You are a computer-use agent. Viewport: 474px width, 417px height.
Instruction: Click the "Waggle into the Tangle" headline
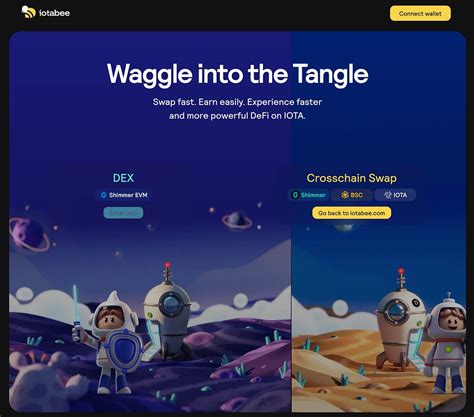(237, 74)
